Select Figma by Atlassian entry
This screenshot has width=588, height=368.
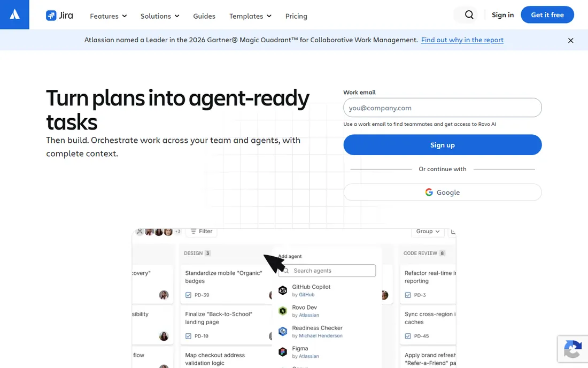click(327, 352)
